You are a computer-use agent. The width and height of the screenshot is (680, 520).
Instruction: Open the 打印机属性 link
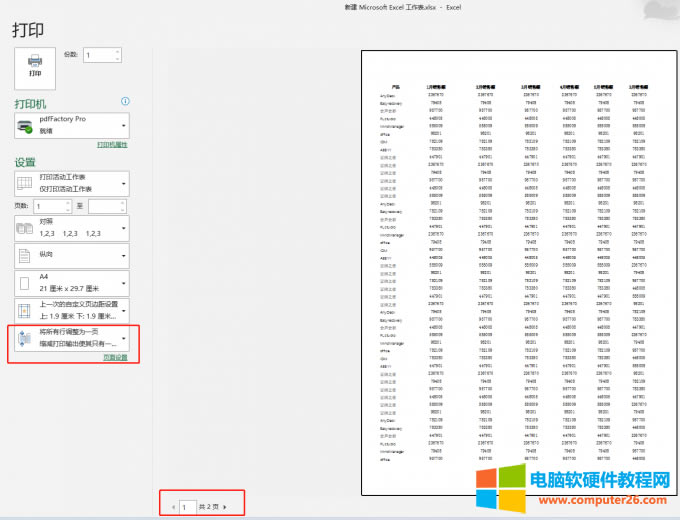tap(112, 146)
